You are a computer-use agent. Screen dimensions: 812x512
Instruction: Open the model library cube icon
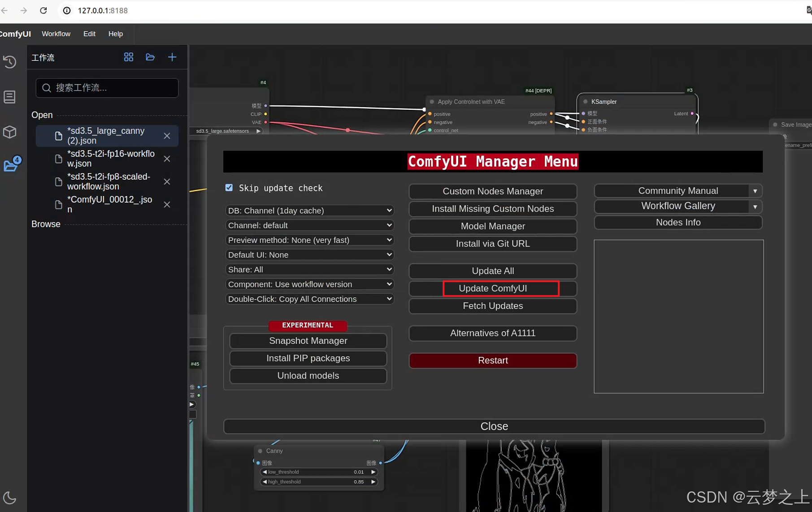(9, 131)
